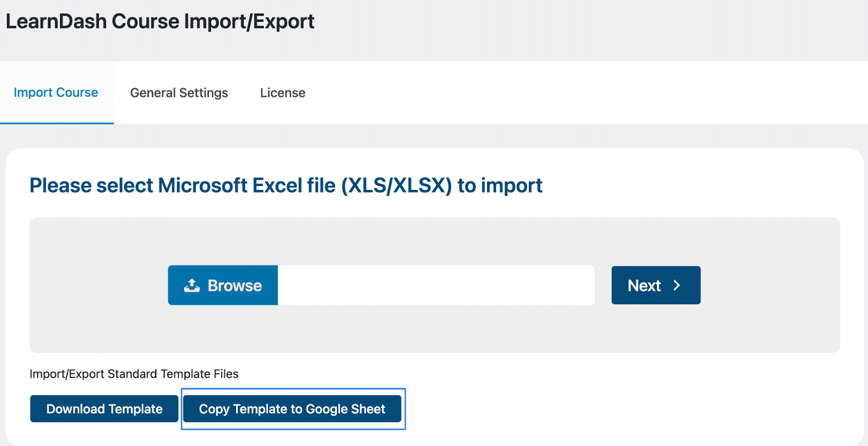Open the Import Course tab
Viewport: 868px width, 446px height.
(x=56, y=93)
